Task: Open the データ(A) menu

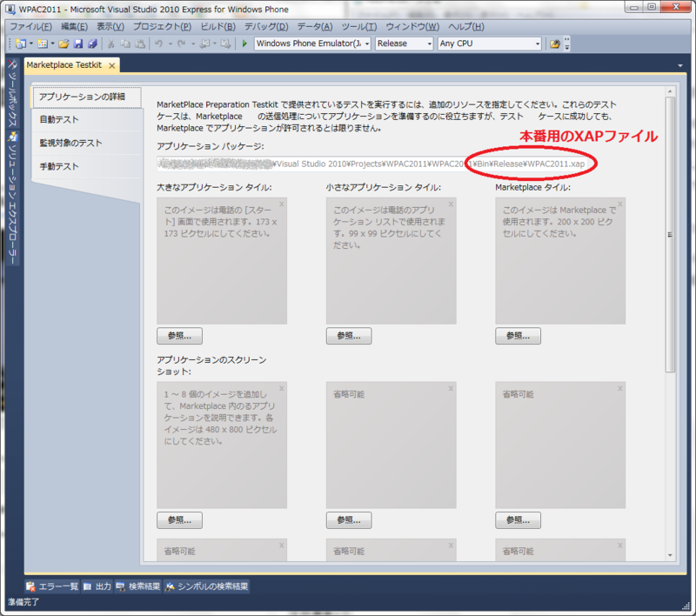Action: pos(315,27)
